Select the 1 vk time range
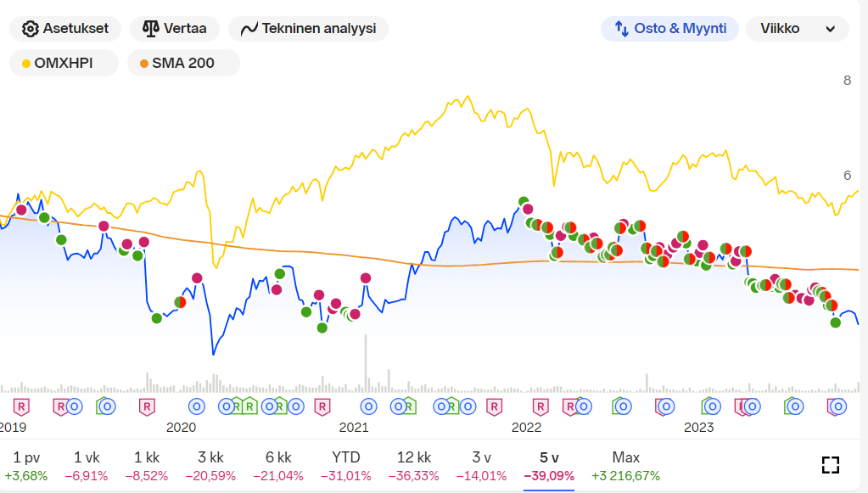The width and height of the screenshot is (868, 493). pyautogui.click(x=87, y=466)
